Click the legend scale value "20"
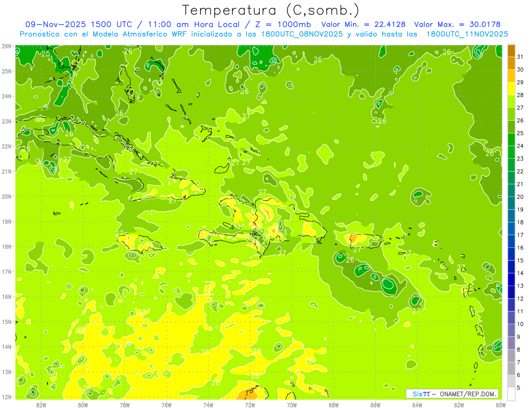The width and height of the screenshot is (532, 411). click(520, 197)
